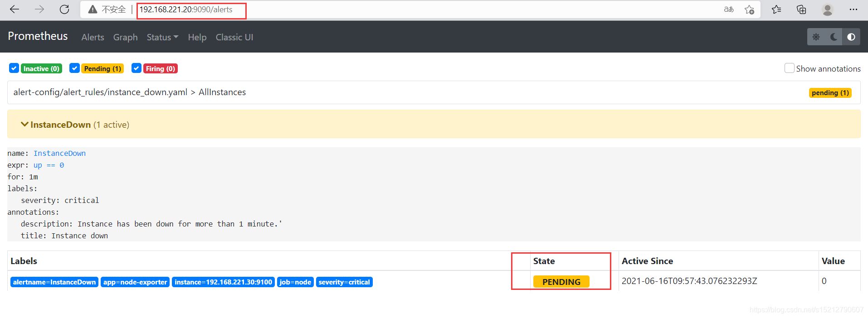
Task: Open the favorites list icon
Action: (x=776, y=10)
